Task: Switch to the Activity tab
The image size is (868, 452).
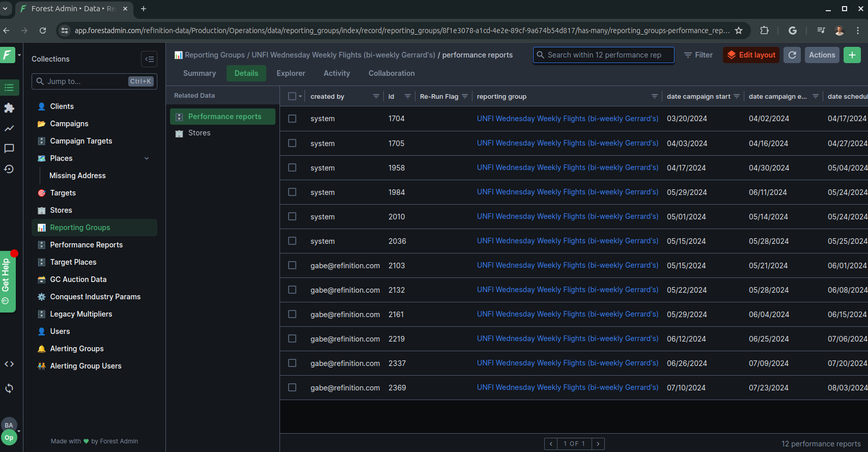Action: point(337,73)
